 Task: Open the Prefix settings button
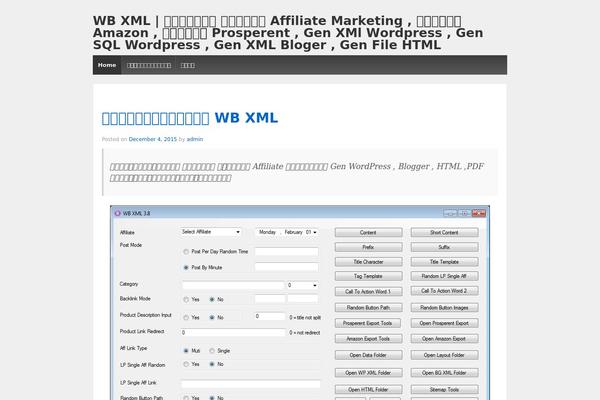tap(368, 247)
